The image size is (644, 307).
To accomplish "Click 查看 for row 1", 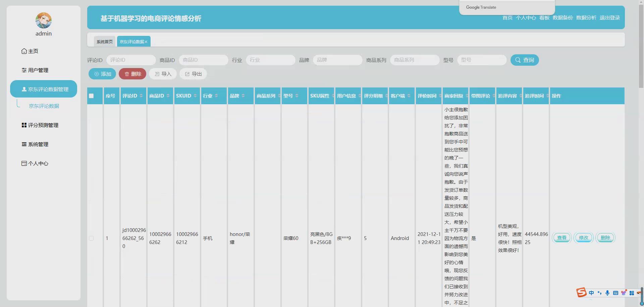I will click(x=562, y=238).
